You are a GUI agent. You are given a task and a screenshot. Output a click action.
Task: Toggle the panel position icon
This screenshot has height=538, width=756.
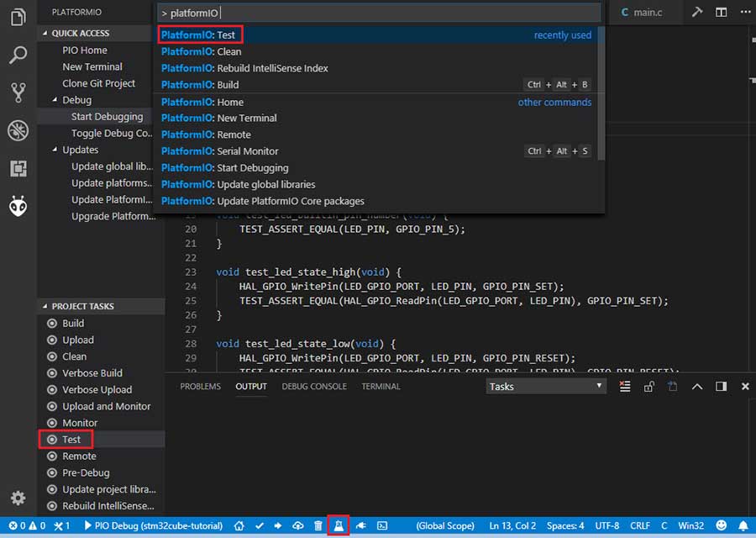(721, 387)
